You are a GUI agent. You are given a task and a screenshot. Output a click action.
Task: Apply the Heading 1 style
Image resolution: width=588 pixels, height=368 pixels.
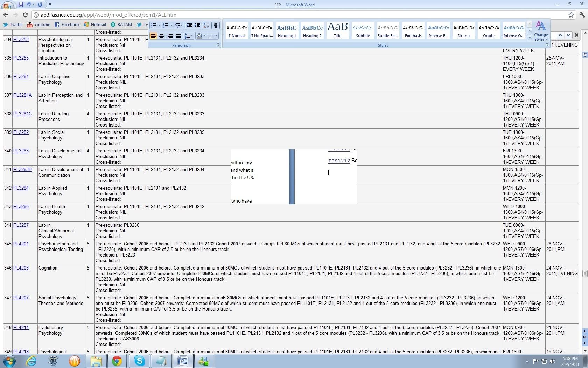pos(287,31)
